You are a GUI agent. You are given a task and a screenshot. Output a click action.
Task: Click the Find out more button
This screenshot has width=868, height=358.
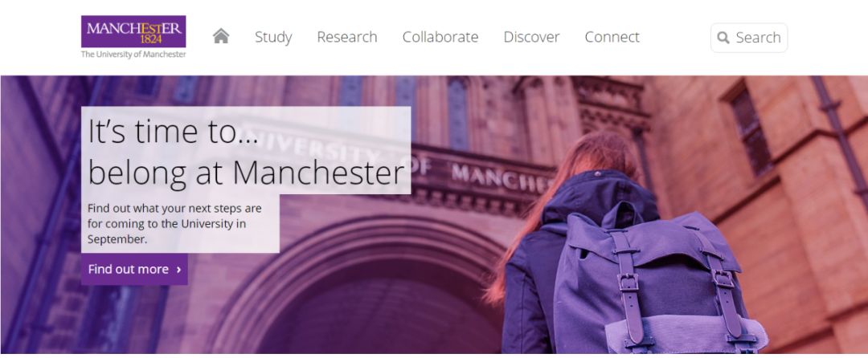click(x=134, y=270)
